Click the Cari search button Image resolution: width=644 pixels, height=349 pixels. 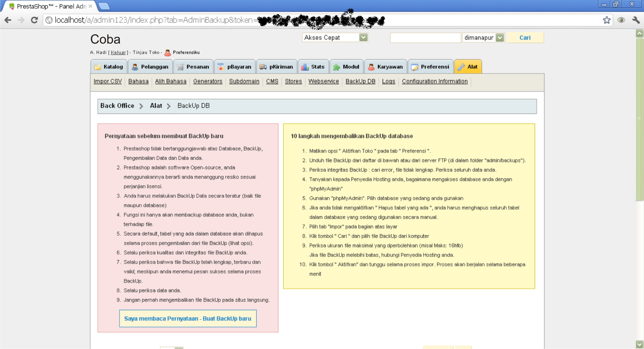[x=525, y=38]
